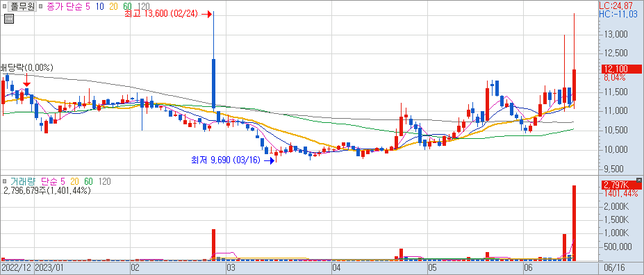Click the 거래량 volume indicator label
644x275 pixels.
point(24,181)
